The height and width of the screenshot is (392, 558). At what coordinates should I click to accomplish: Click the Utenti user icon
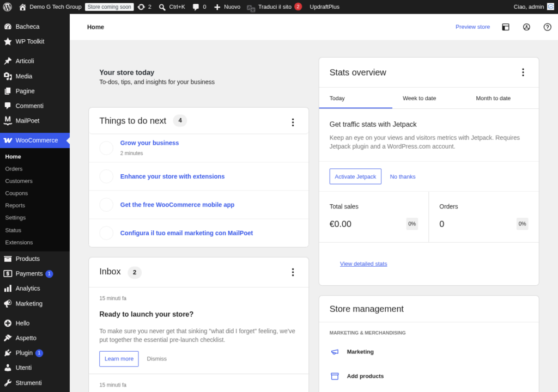[x=8, y=367]
